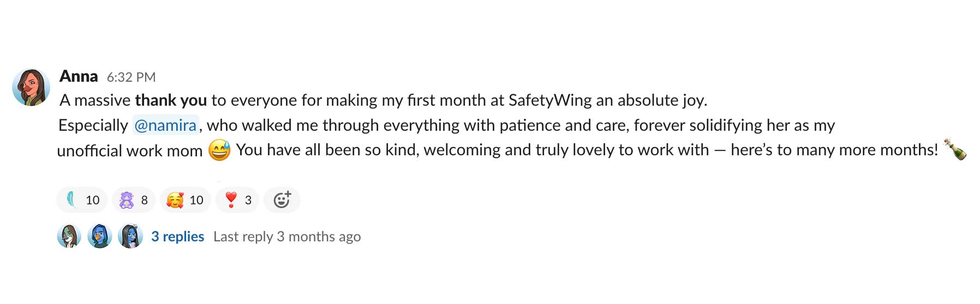The width and height of the screenshot is (980, 304).
Task: Open Anna's profile picture avatar
Action: click(31, 87)
